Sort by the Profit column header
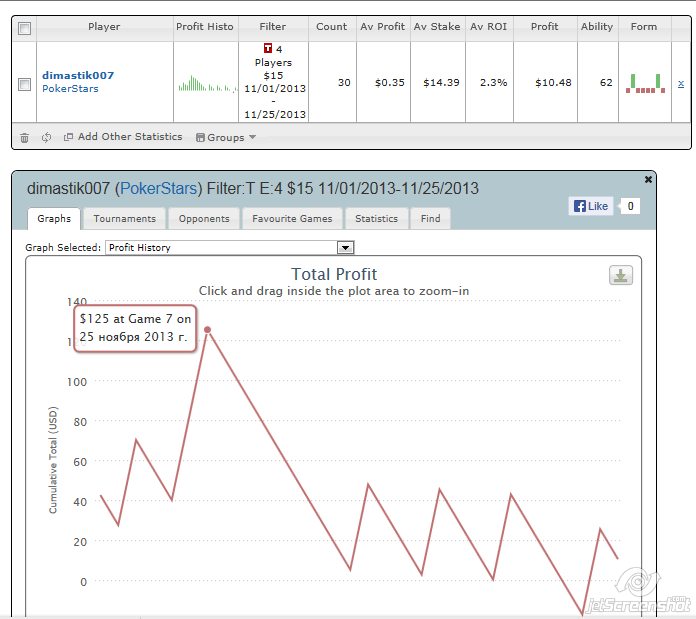 pos(545,27)
